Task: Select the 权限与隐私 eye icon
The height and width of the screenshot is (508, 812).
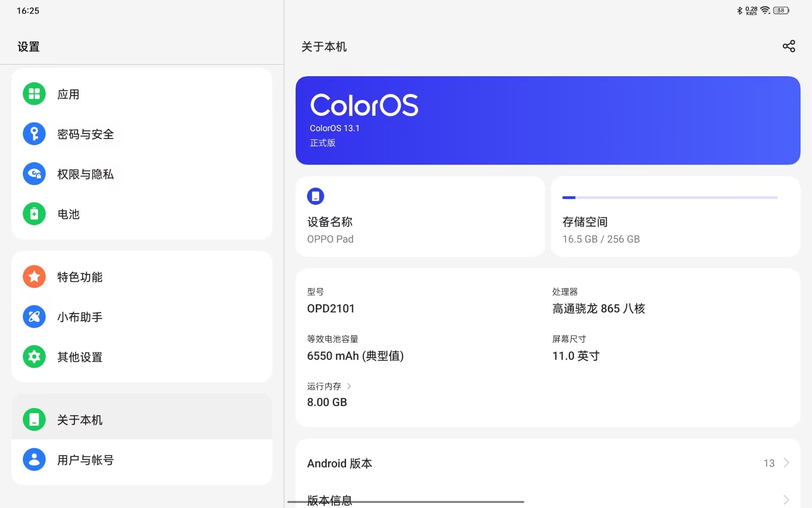Action: click(34, 174)
